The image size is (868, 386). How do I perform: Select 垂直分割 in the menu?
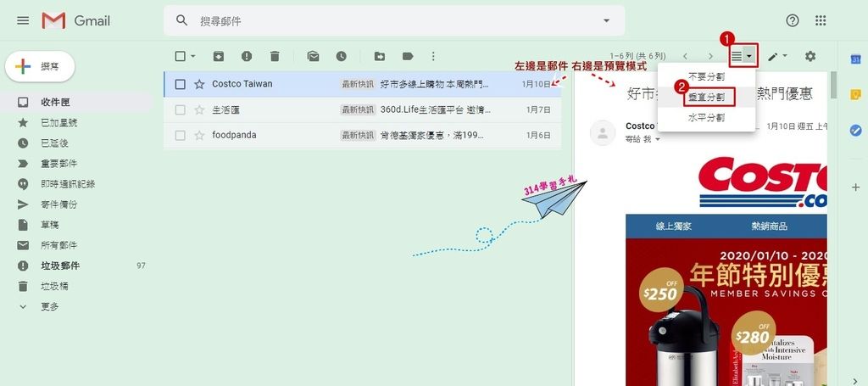pos(706,97)
